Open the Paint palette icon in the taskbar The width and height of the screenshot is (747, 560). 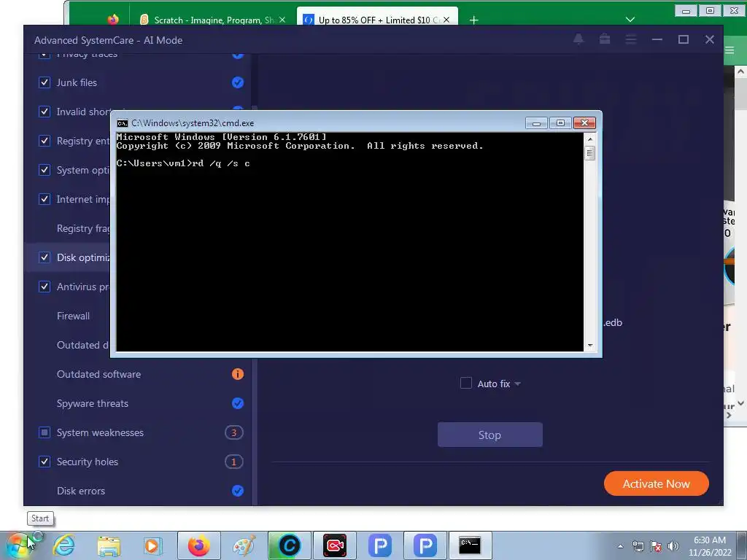(244, 545)
